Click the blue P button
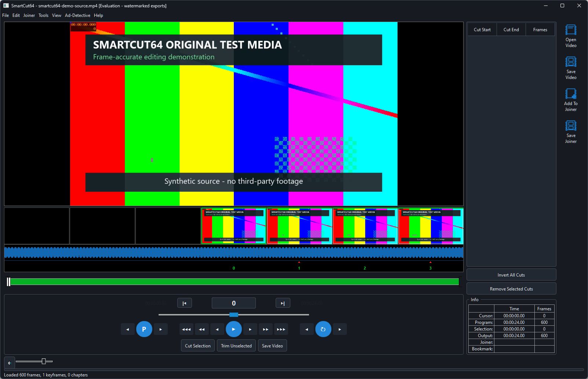 [144, 329]
